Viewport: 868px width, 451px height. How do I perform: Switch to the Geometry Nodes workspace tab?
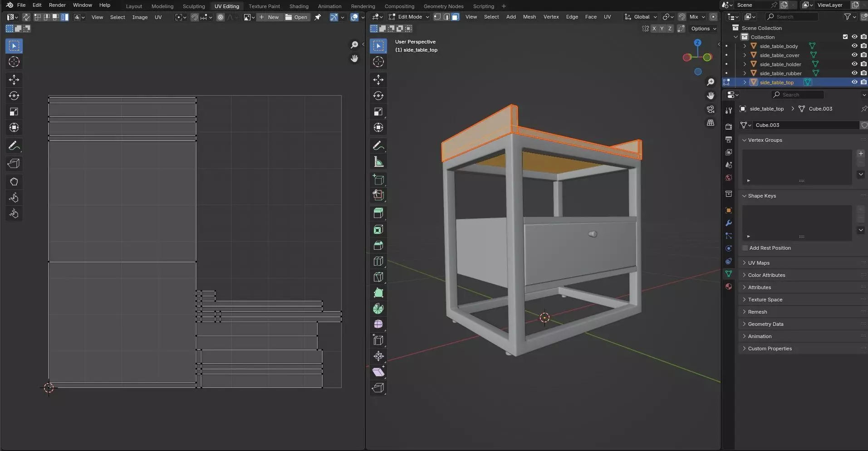pos(443,6)
